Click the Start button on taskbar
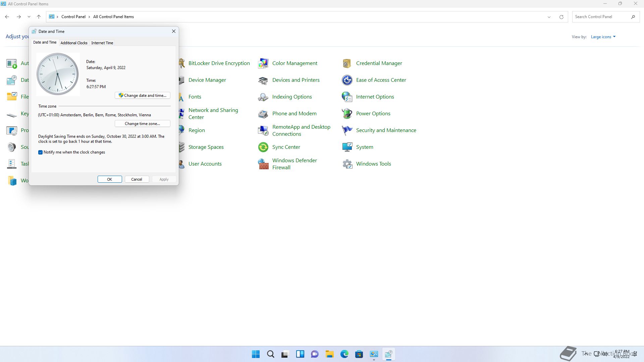This screenshot has width=644, height=362. 256,354
